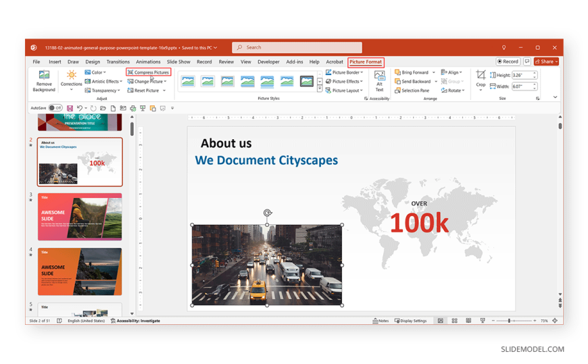The width and height of the screenshot is (588, 364).
Task: Select the Picture Format tab
Action: (x=366, y=62)
